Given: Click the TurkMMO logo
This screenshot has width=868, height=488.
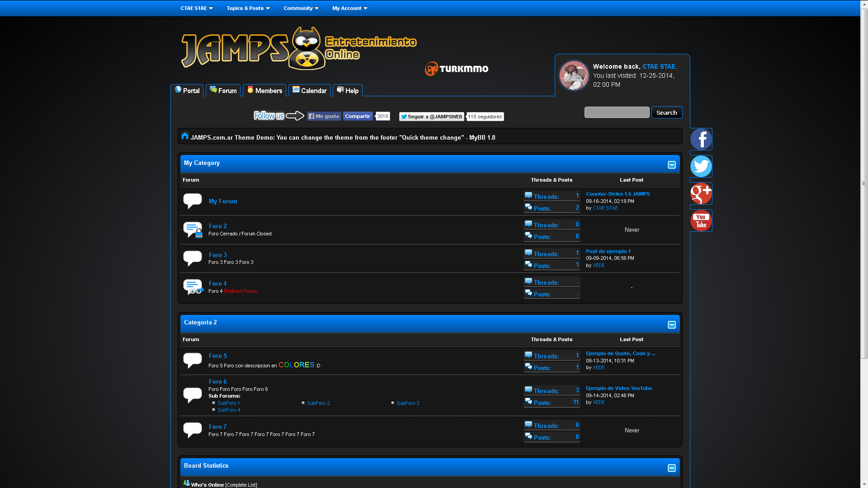Looking at the screenshot, I should pos(457,69).
